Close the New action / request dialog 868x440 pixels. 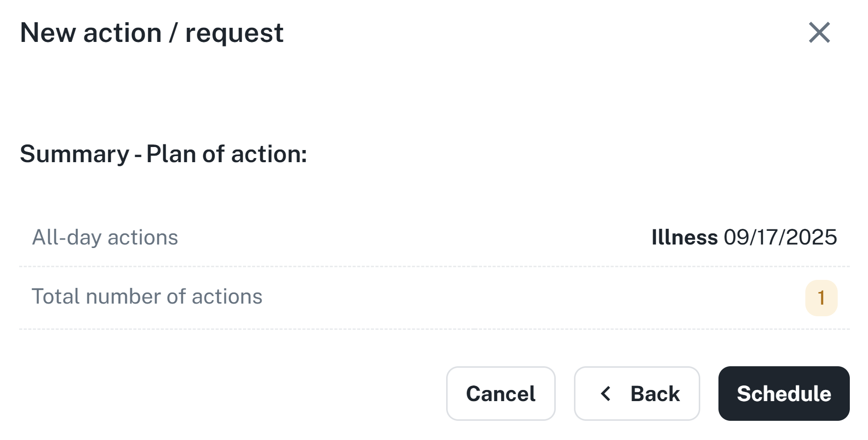click(819, 33)
